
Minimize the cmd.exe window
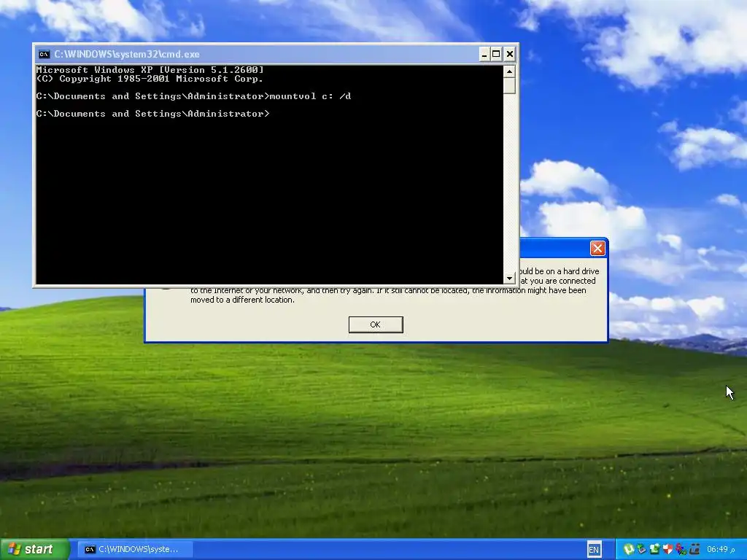(x=484, y=54)
